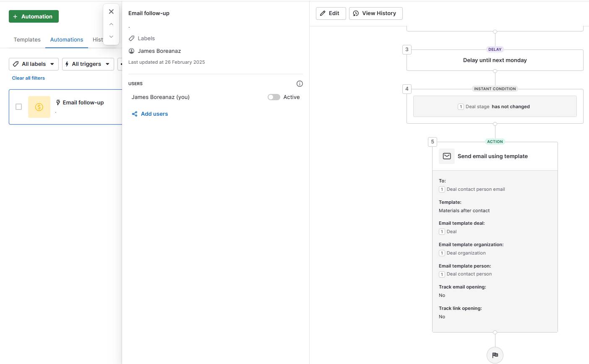This screenshot has width=589, height=364.
Task: Open the All labels filter dropdown
Action: tap(34, 64)
